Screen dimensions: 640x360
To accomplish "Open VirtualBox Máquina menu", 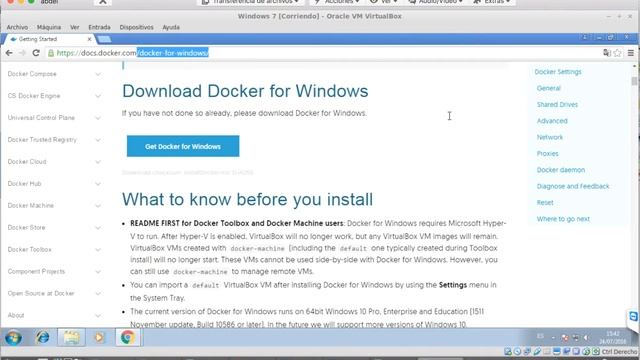I will pyautogui.click(x=49, y=27).
